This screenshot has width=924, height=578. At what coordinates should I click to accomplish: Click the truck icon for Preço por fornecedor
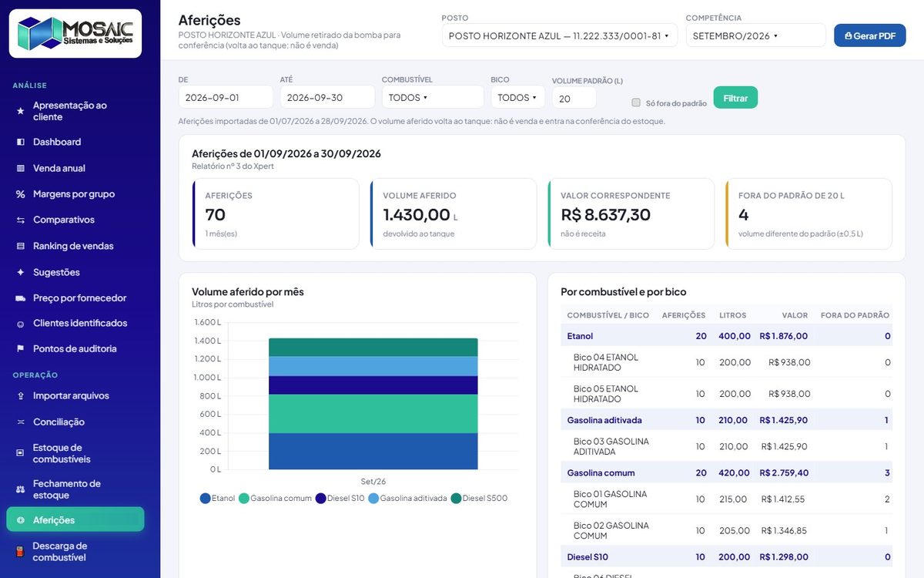click(21, 298)
